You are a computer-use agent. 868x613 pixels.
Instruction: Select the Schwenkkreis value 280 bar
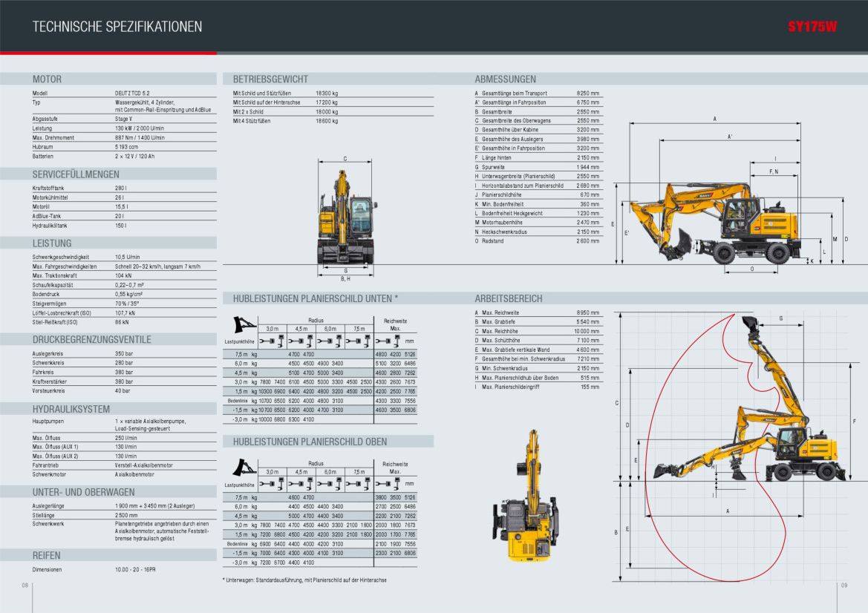point(124,363)
